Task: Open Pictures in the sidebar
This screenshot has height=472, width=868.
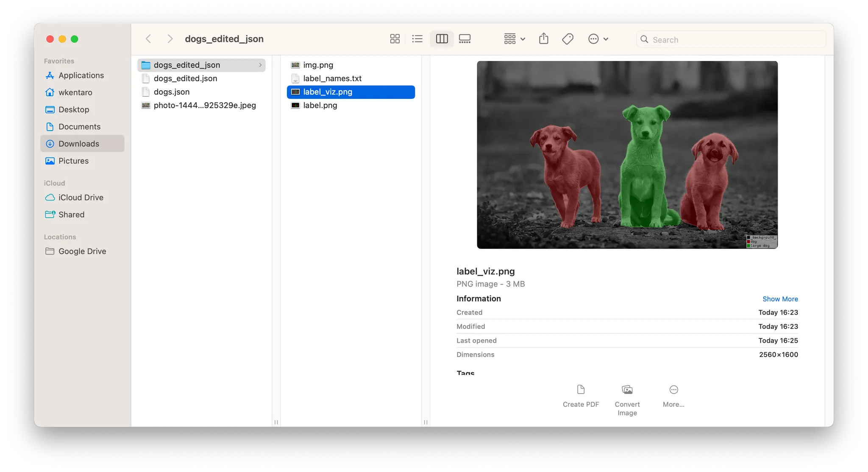Action: tap(82, 161)
